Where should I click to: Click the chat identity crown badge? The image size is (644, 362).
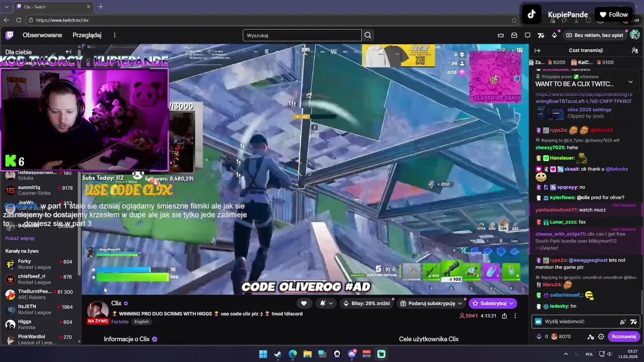(538, 322)
